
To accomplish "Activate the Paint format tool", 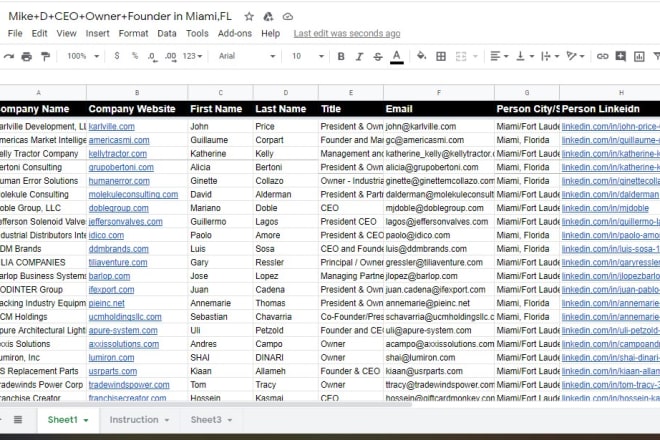I will pyautogui.click(x=45, y=56).
